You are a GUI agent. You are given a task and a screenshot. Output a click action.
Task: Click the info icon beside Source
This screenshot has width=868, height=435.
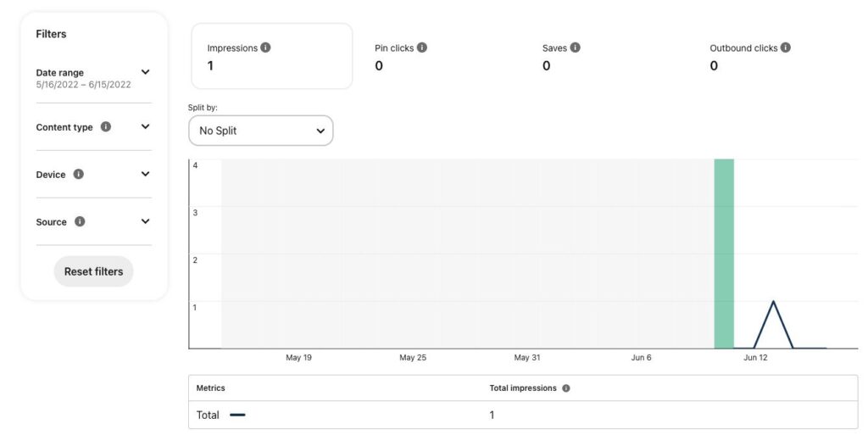tap(80, 222)
